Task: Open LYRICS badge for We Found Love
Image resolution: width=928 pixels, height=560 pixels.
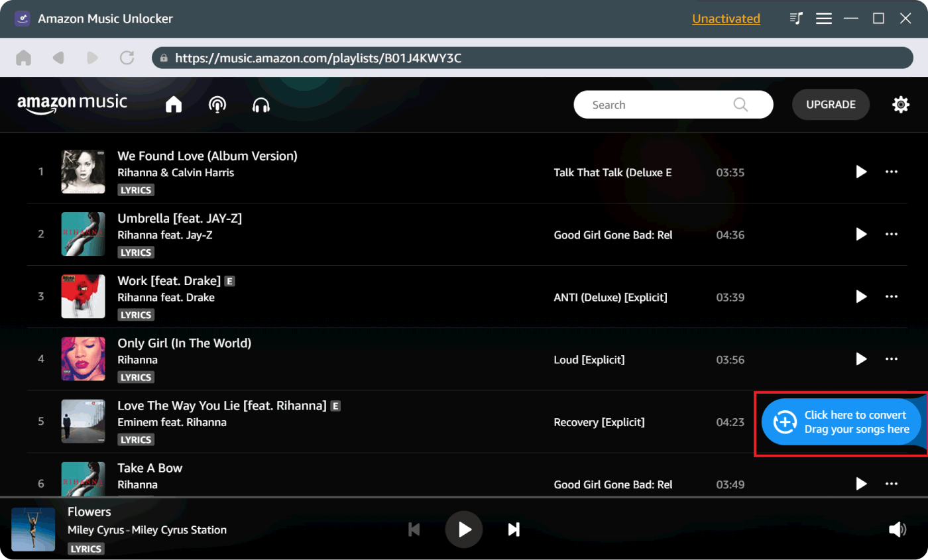Action: (x=136, y=190)
